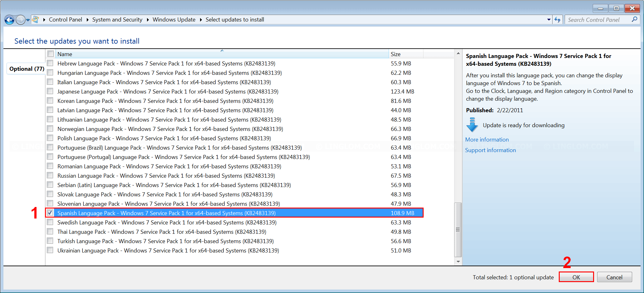Check the Polish Language Pack checkbox
This screenshot has width=644, height=293.
tap(50, 138)
